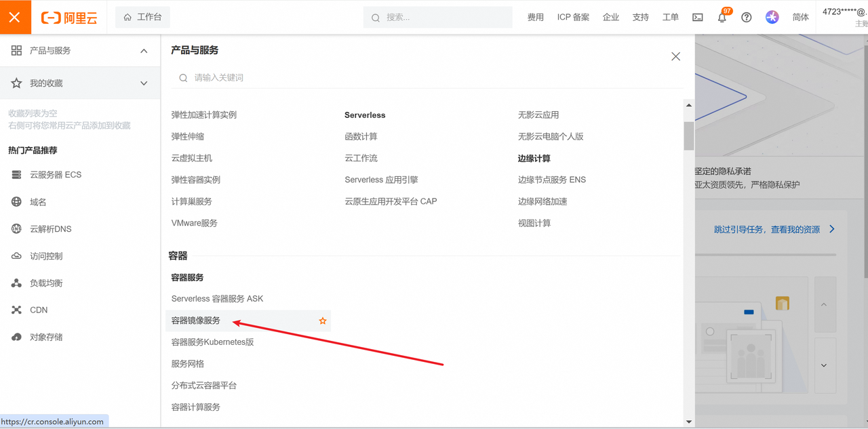Click the 对象存储 icon
The height and width of the screenshot is (429, 868).
[16, 337]
